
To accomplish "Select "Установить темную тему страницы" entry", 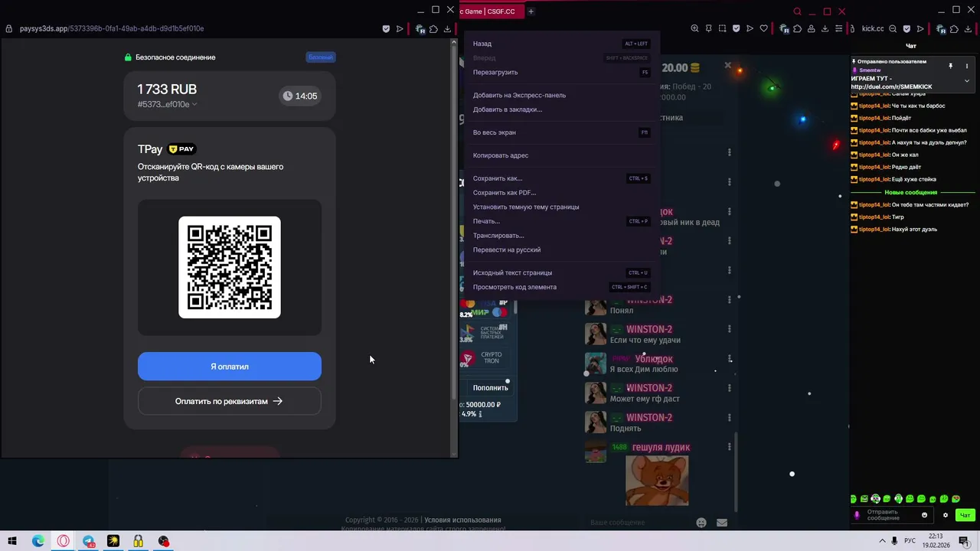I will coord(561,207).
